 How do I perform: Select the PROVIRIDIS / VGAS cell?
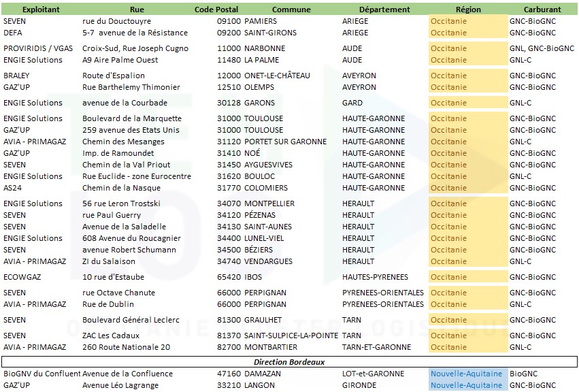(x=38, y=48)
